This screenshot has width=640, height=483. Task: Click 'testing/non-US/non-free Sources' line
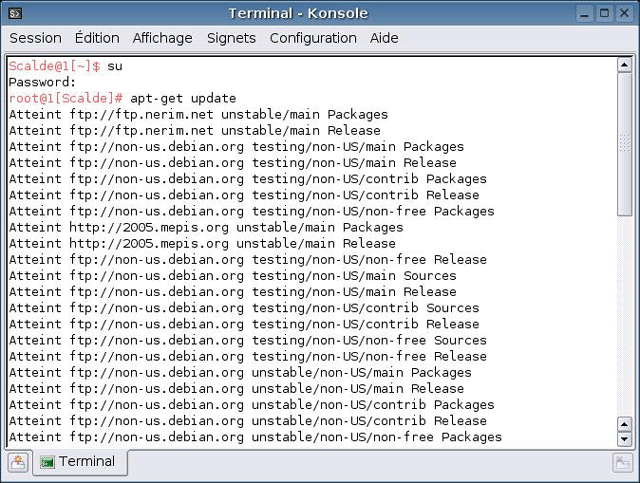[x=248, y=340]
